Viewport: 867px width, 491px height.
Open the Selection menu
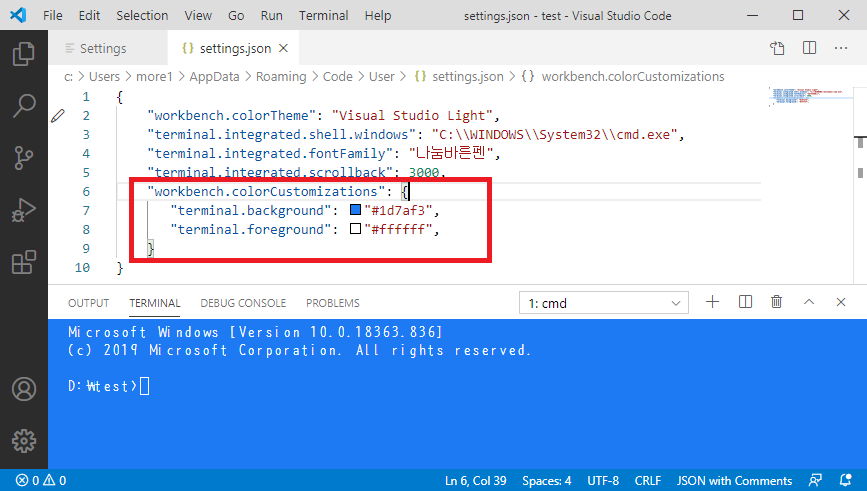pyautogui.click(x=142, y=15)
